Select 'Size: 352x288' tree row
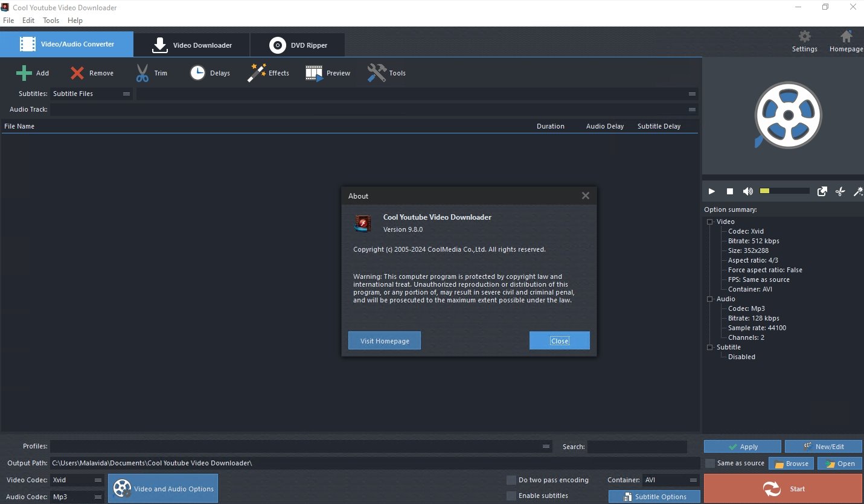Viewport: 864px width, 504px height. (x=748, y=250)
